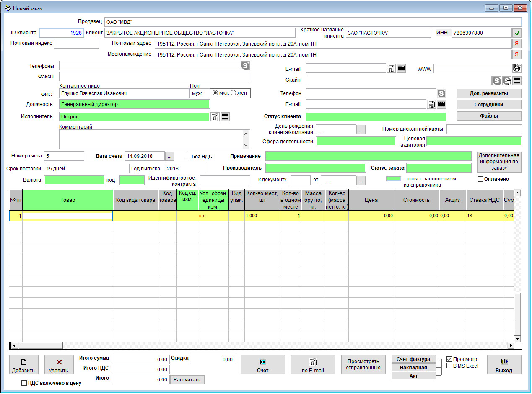Enable the Без НДС checkbox
This screenshot has height=394, width=532.
(x=188, y=156)
